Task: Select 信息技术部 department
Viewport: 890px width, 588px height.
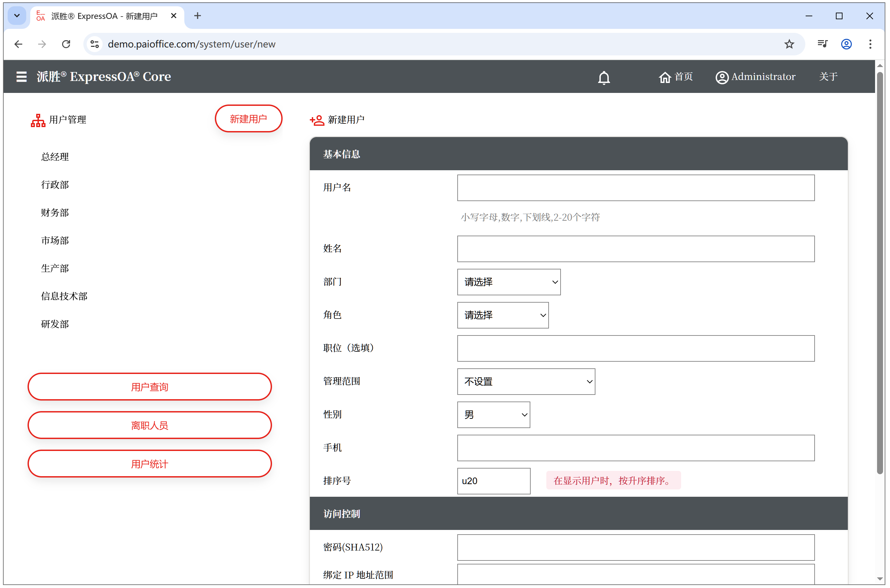Action: click(64, 296)
